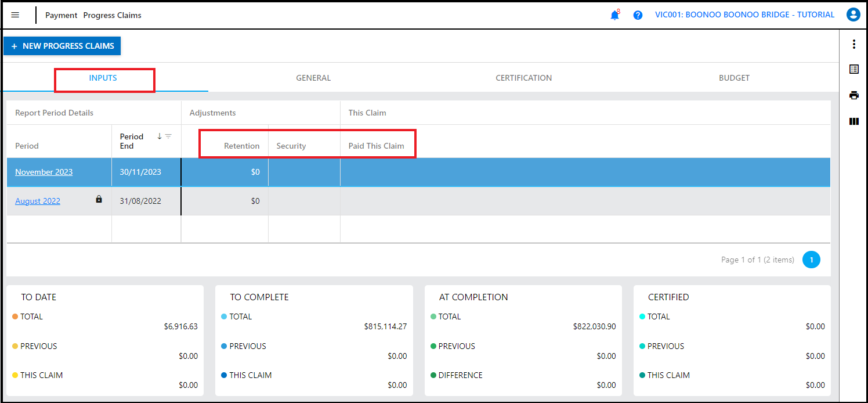Click PREVIOUS label in Certified card
Image resolution: width=868 pixels, height=403 pixels.
(666, 346)
